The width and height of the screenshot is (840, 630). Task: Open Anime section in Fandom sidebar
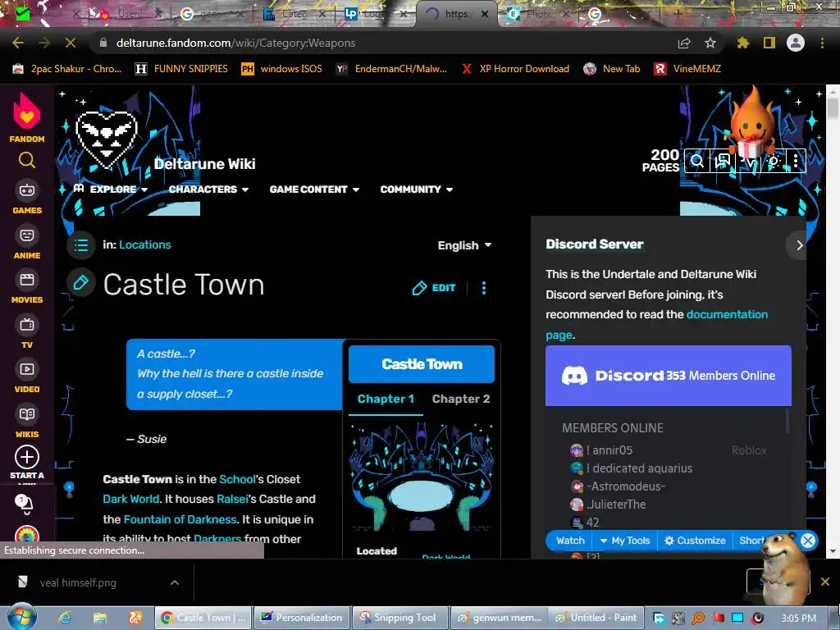27,243
